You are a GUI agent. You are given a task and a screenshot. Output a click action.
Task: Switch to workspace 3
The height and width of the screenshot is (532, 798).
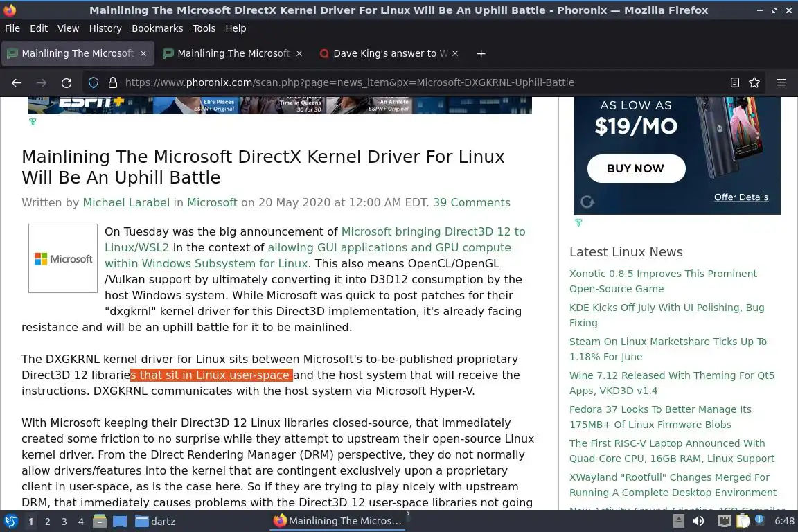click(x=64, y=522)
